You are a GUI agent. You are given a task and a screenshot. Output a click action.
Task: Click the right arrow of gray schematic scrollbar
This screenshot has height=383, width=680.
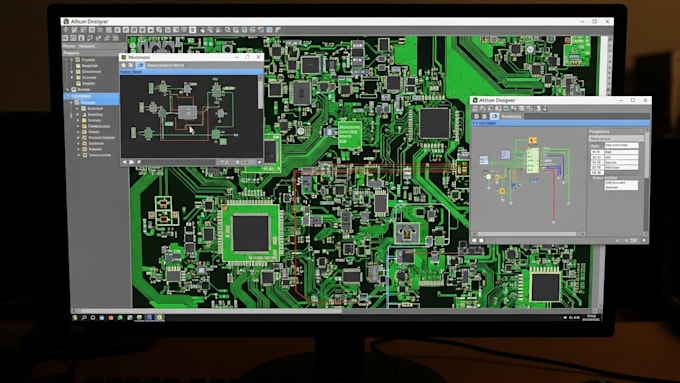point(582,234)
